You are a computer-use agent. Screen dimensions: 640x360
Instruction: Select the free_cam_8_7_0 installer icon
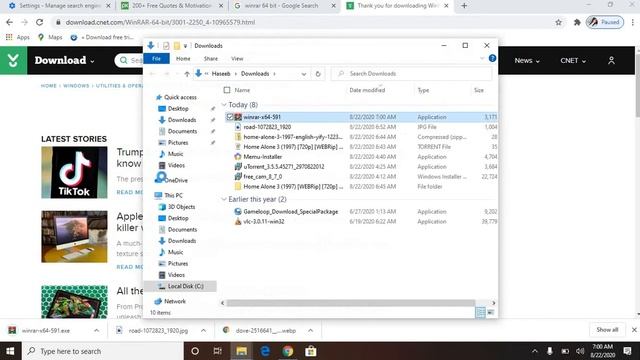(x=238, y=177)
